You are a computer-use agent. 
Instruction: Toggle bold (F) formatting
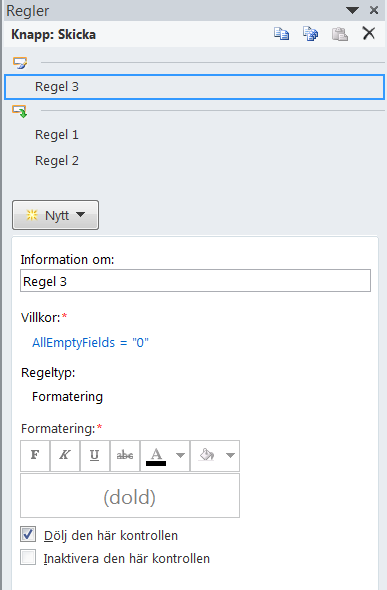[35, 456]
